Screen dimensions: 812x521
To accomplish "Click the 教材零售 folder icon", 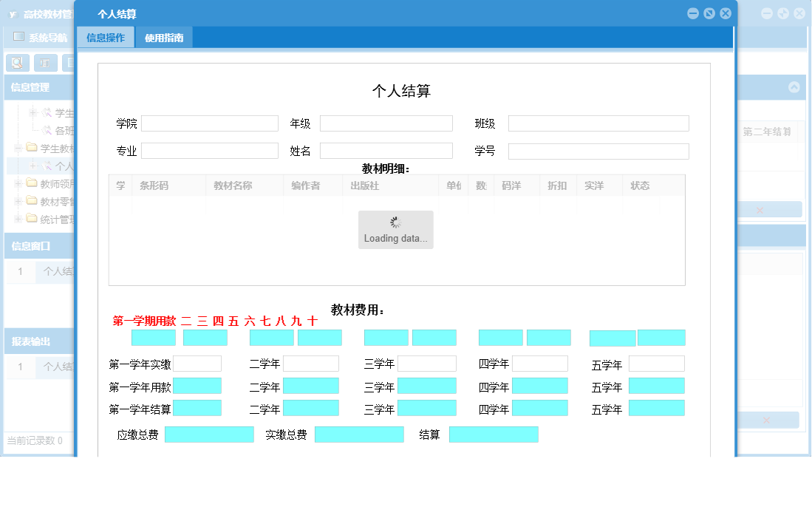I will click(32, 200).
